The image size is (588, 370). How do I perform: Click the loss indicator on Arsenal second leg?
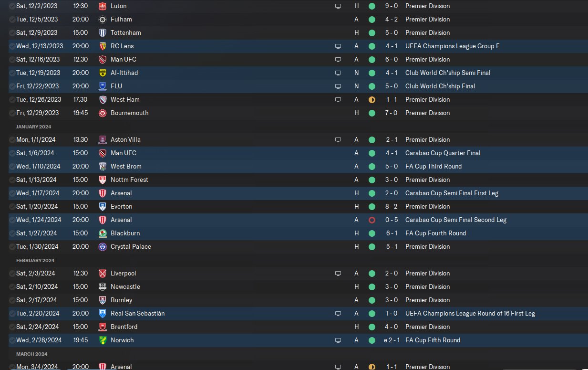372,220
